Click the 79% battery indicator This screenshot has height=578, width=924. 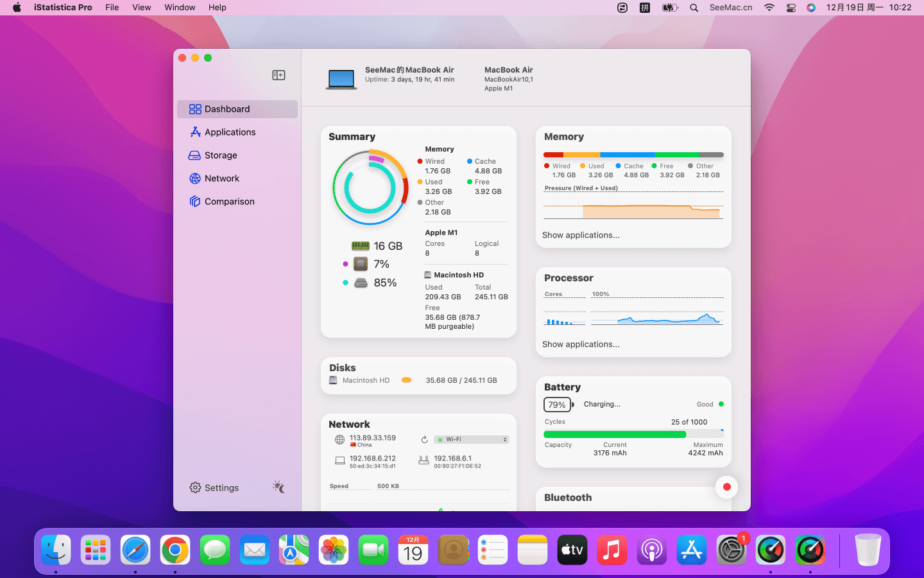click(558, 405)
